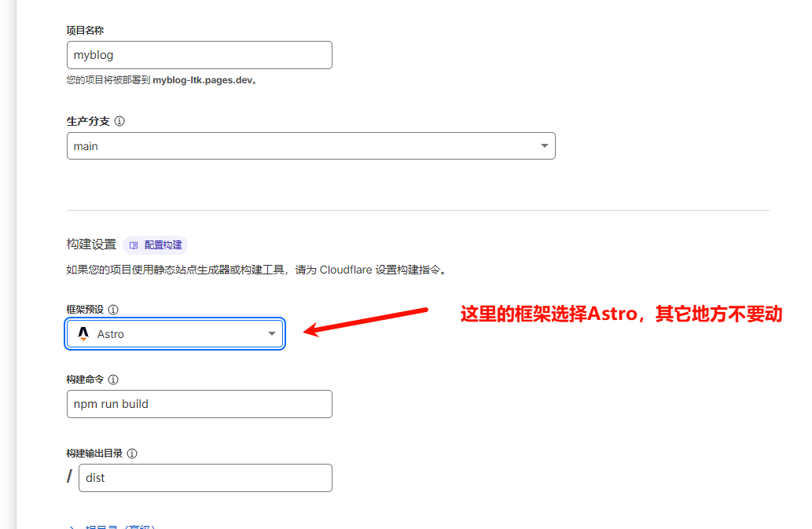Image resolution: width=812 pixels, height=529 pixels.
Task: Click the npm run build command field
Action: (x=199, y=404)
